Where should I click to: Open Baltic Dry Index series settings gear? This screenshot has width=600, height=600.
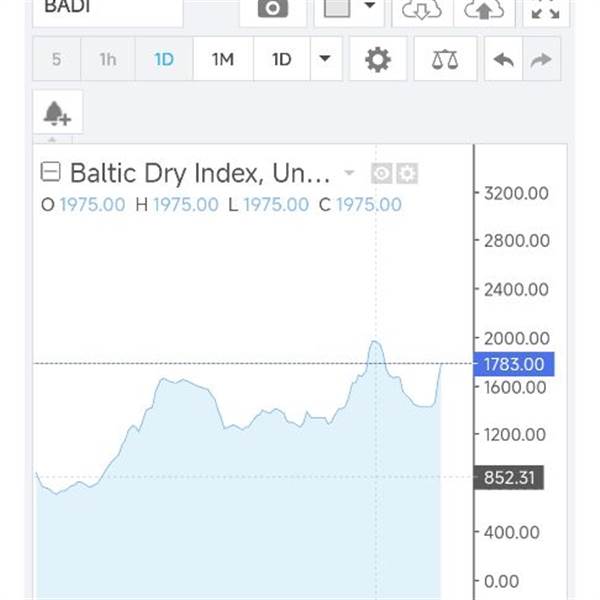click(406, 174)
